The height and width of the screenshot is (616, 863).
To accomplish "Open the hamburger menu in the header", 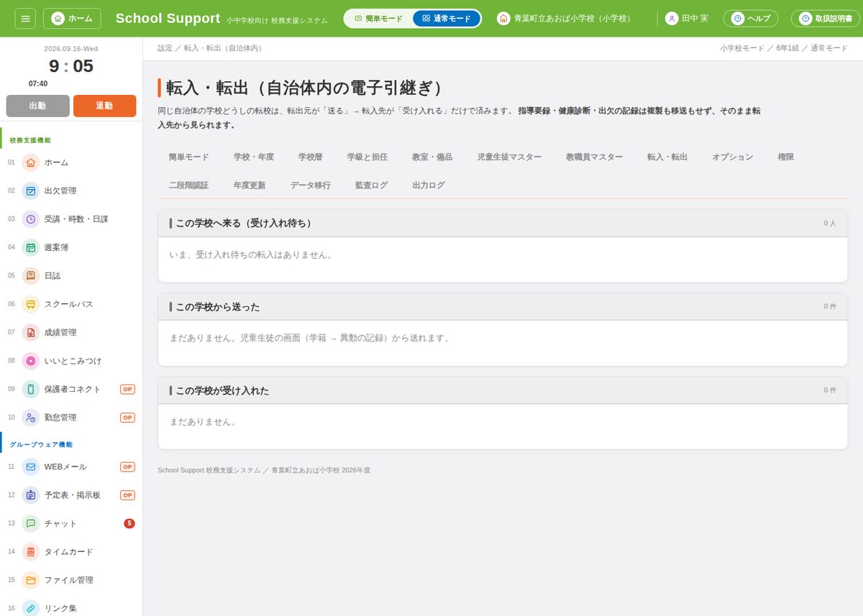I will coord(25,18).
